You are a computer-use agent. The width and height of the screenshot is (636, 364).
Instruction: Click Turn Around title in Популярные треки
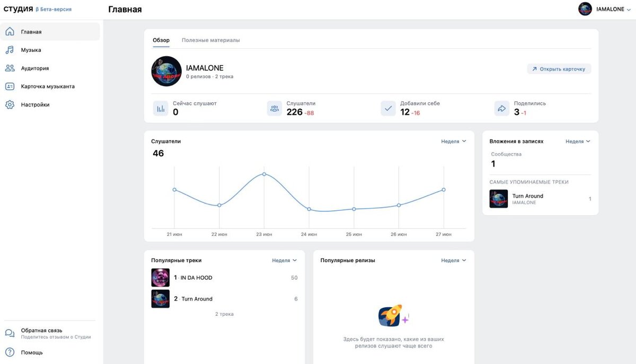(x=197, y=299)
